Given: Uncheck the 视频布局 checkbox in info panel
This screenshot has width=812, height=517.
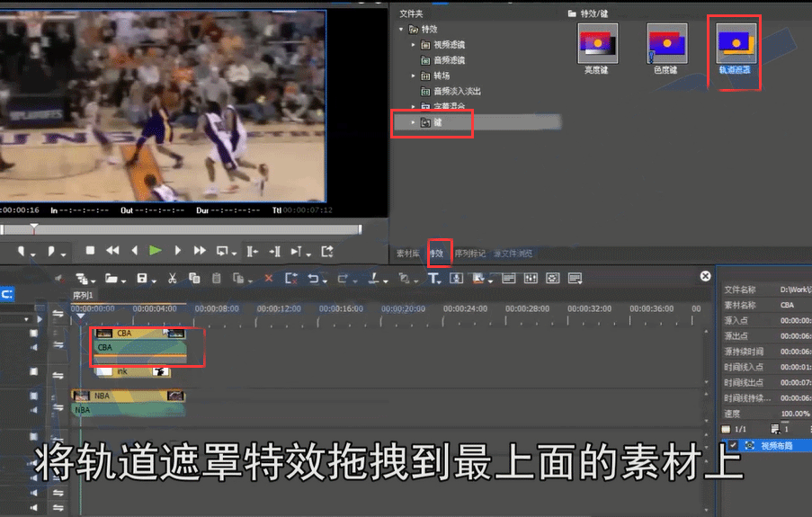Looking at the screenshot, I should click(733, 445).
